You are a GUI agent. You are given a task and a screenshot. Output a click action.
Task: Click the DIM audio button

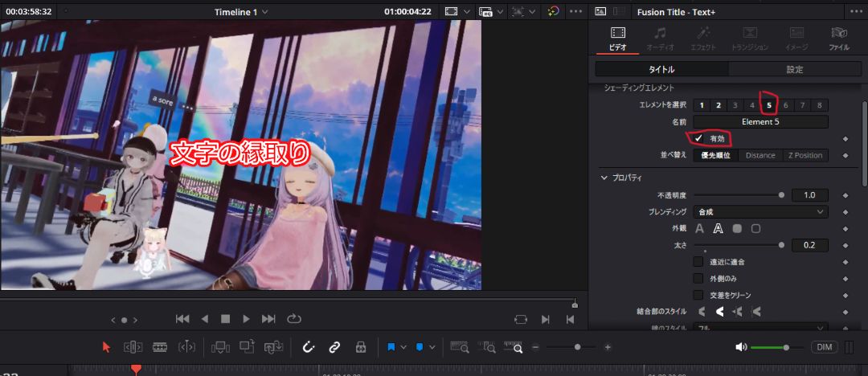pyautogui.click(x=823, y=347)
